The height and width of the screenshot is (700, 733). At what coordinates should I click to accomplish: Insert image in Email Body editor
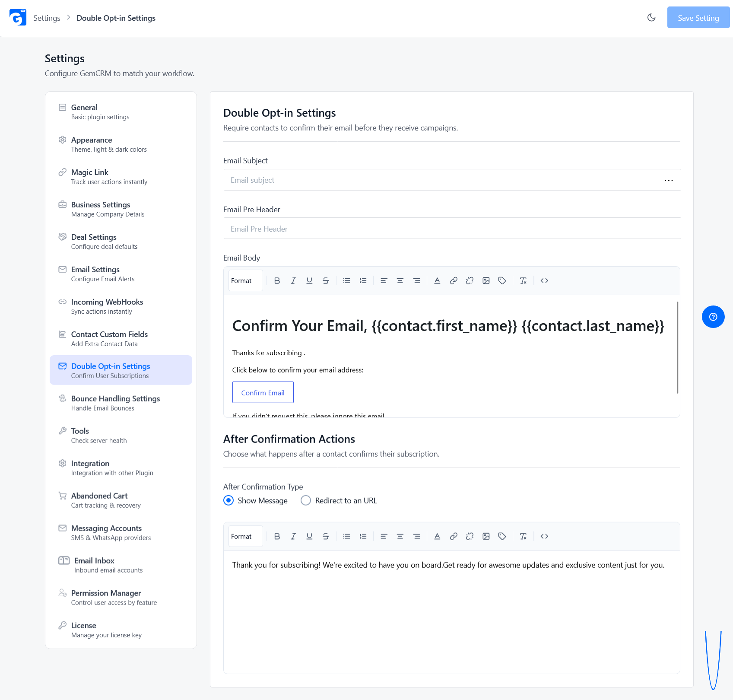[x=486, y=281]
